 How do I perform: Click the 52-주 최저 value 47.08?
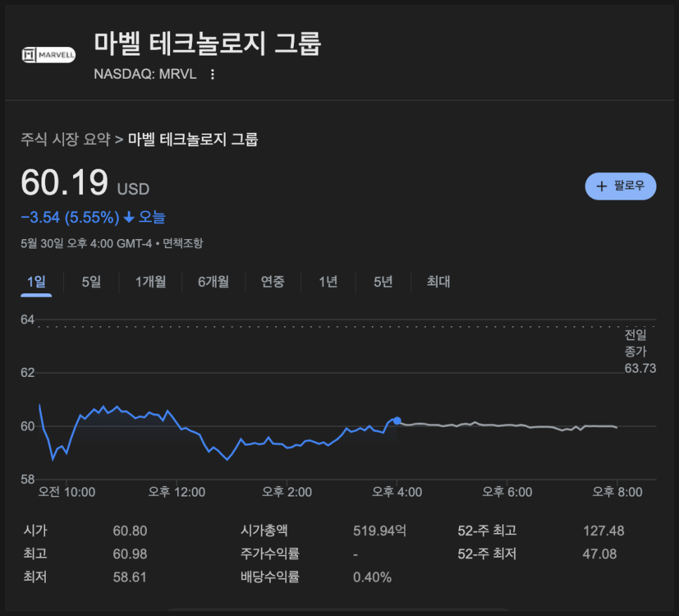(600, 554)
